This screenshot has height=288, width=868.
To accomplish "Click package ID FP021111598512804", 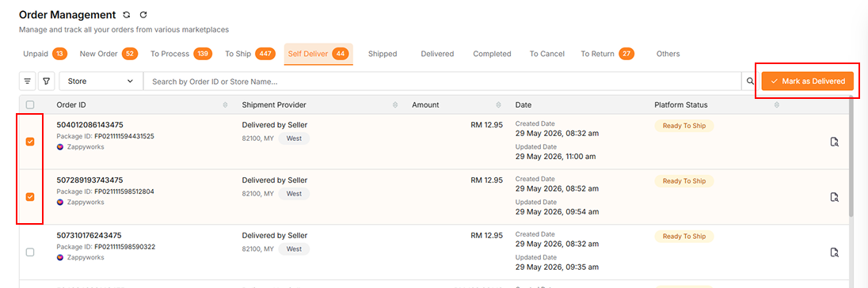I will pos(124,191).
